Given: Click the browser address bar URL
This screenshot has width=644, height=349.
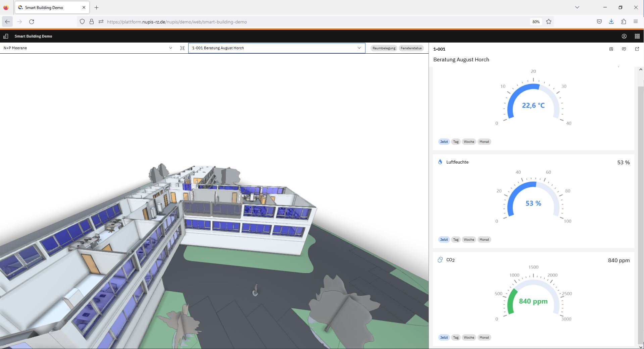Looking at the screenshot, I should (x=177, y=22).
